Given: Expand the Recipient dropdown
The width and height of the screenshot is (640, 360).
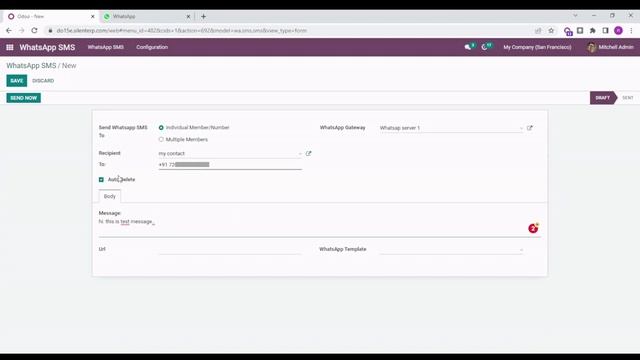Looking at the screenshot, I should point(300,154).
